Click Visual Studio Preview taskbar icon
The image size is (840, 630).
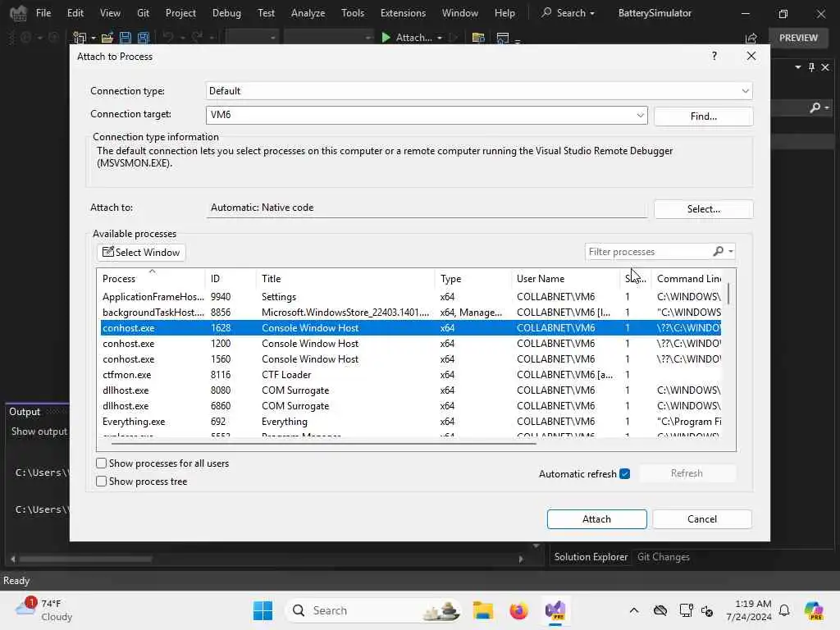click(555, 610)
